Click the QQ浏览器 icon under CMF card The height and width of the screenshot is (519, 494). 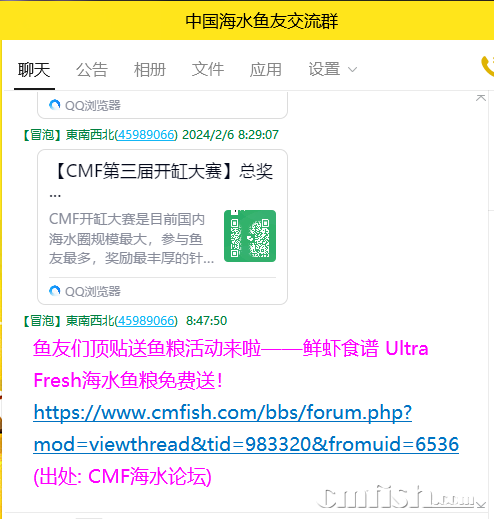tap(55, 291)
